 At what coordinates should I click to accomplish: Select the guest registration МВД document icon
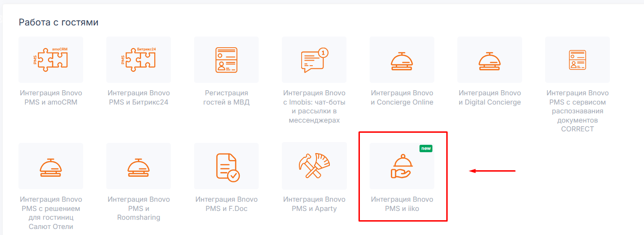[226, 60]
